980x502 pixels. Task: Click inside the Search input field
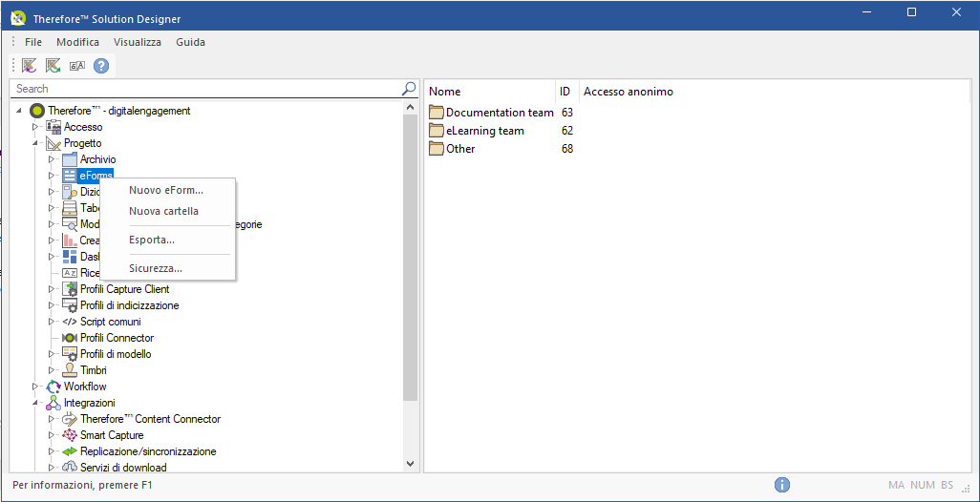click(201, 89)
